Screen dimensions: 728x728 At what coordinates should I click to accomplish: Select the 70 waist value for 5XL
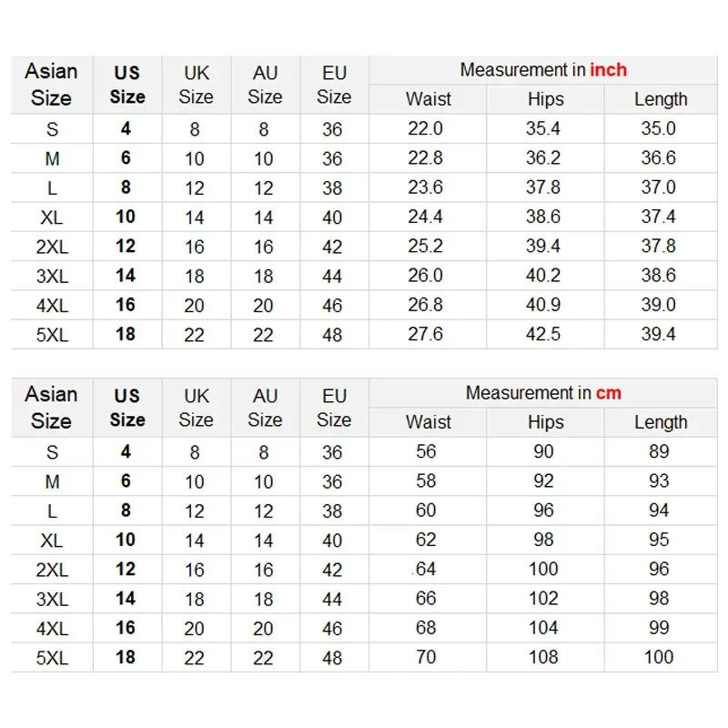426,657
